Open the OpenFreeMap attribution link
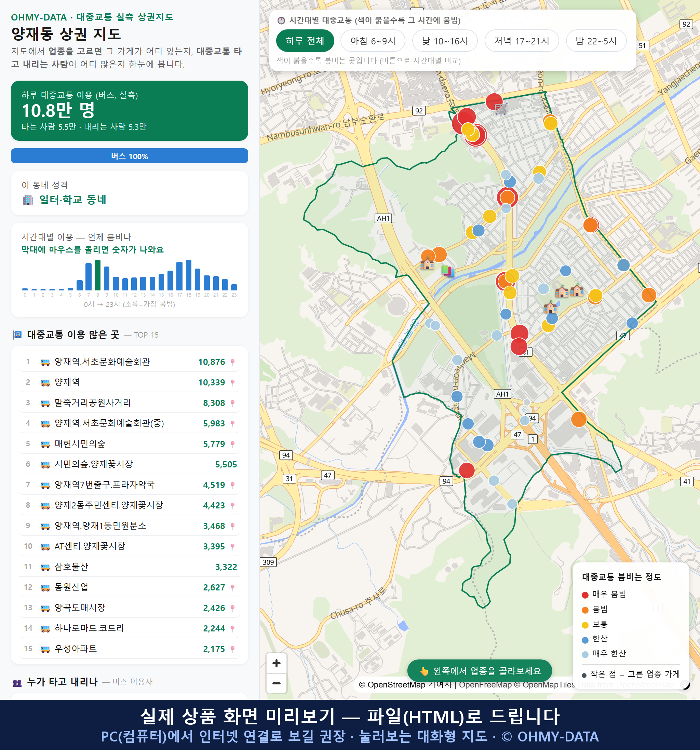The width and height of the screenshot is (700, 750). click(485, 684)
